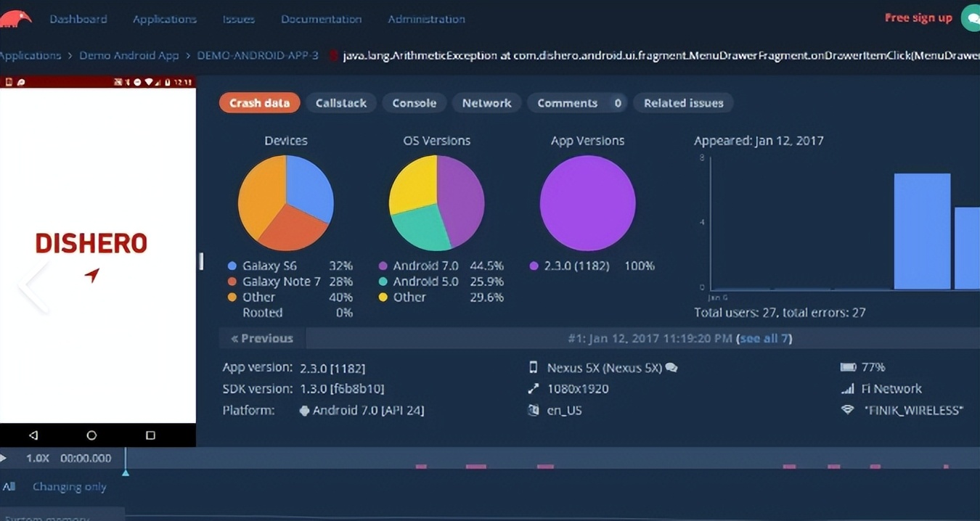This screenshot has height=521, width=980.
Task: Click the last pink event marker on timeline
Action: point(945,467)
